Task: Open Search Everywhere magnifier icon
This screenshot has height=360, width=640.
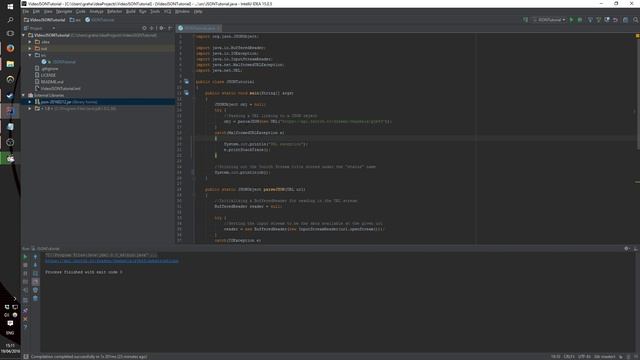Action: 636,20
